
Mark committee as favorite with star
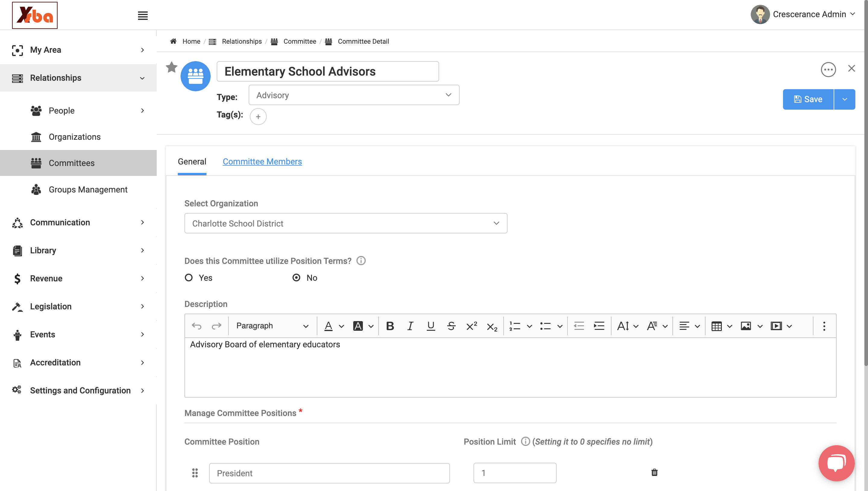point(171,67)
